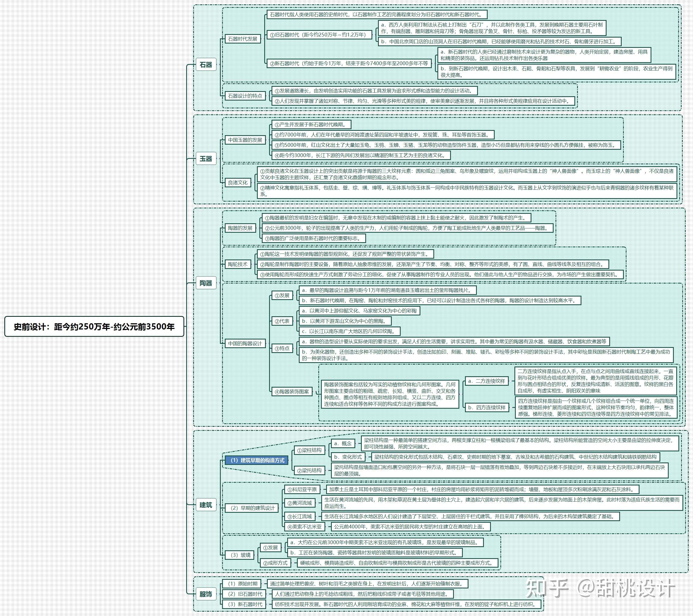Viewport: 693px width, 616px height.
Task: Click the a. 二方连续纹样 node
Action: point(487,381)
